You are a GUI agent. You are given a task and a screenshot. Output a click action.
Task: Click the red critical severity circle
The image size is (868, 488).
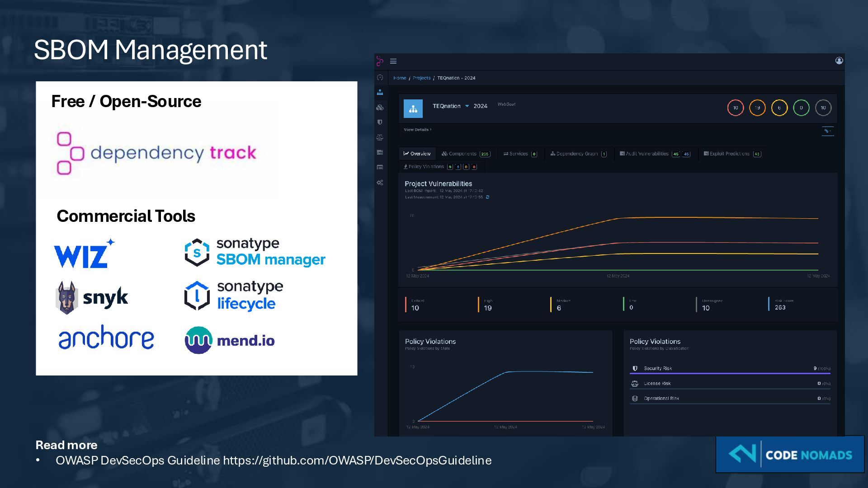735,108
